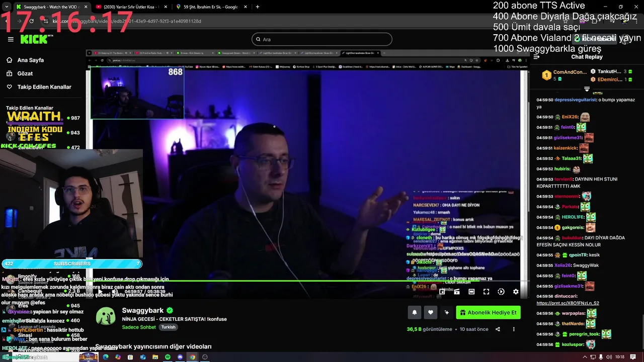Select the Turkish language tag
Image resolution: width=644 pixels, height=362 pixels.
click(x=168, y=327)
